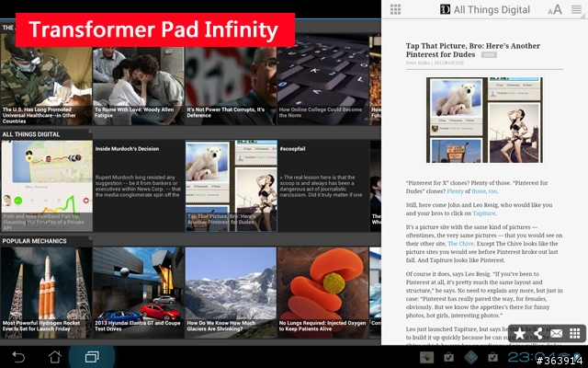The image size is (588, 368).
Task: Tap the 'All Things Digital' title in reader header
Action: pyautogui.click(x=492, y=10)
